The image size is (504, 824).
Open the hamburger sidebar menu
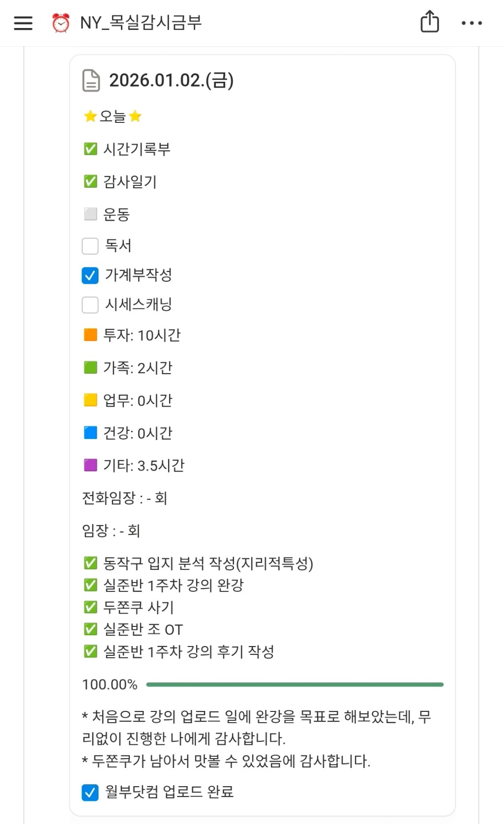(23, 23)
